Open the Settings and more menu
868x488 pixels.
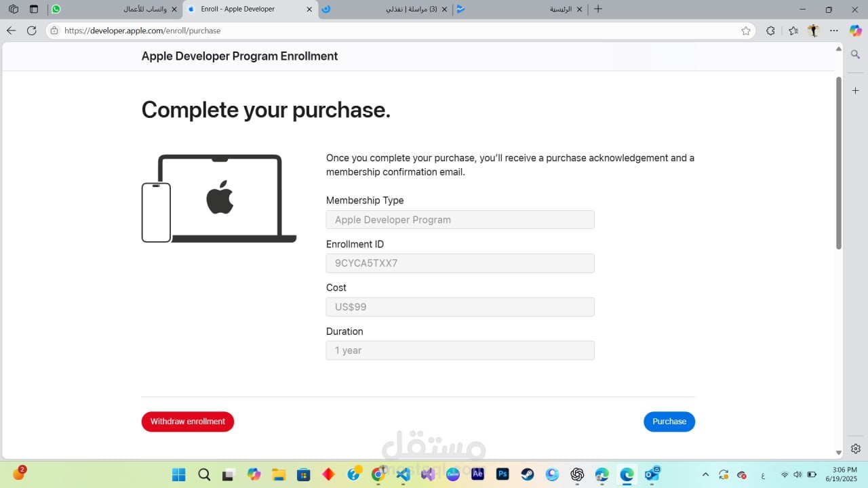coord(833,30)
